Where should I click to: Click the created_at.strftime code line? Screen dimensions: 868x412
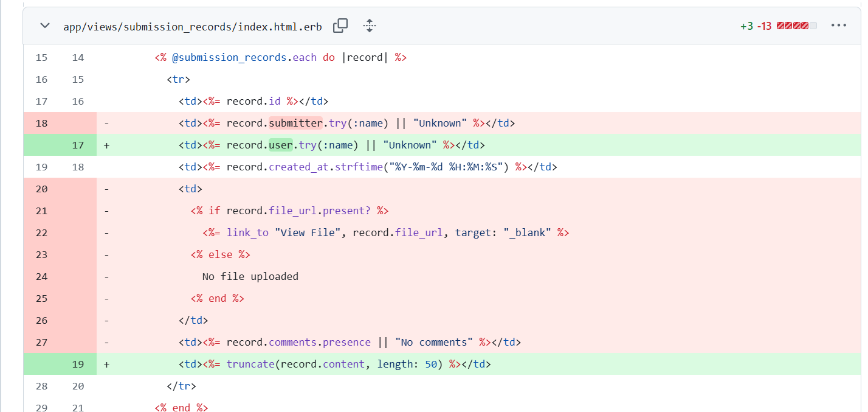coord(367,167)
